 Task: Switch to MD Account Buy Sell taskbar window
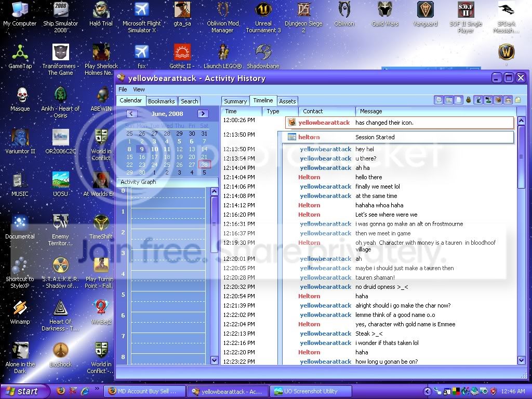pos(144,391)
